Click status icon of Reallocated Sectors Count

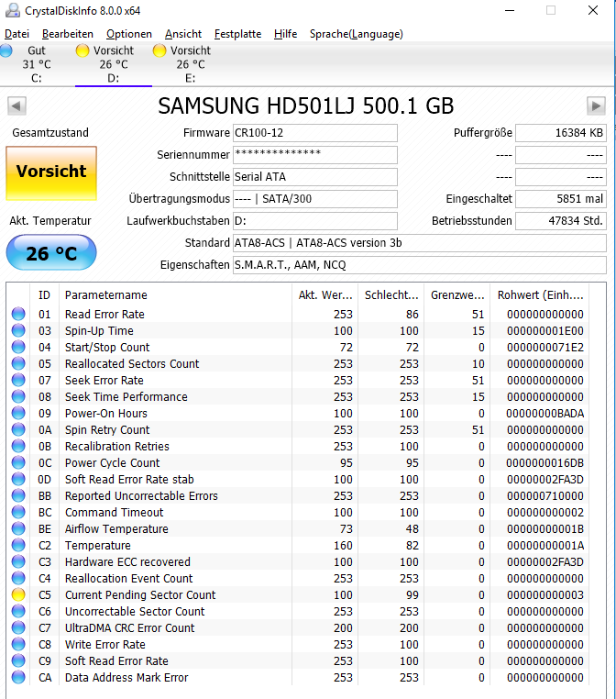coord(18,363)
